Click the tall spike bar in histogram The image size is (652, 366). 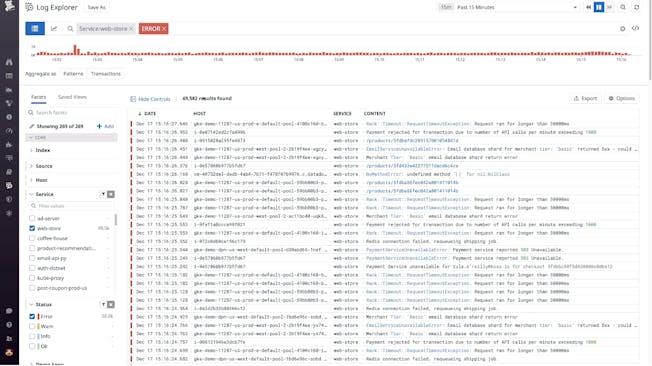75,50
